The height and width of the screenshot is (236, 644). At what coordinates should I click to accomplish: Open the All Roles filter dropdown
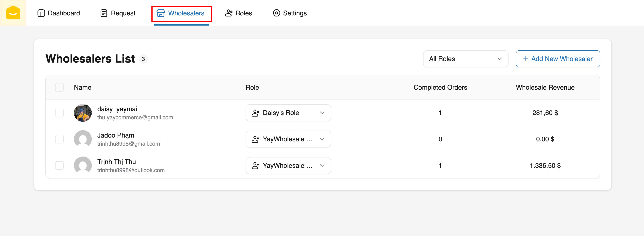[465, 59]
